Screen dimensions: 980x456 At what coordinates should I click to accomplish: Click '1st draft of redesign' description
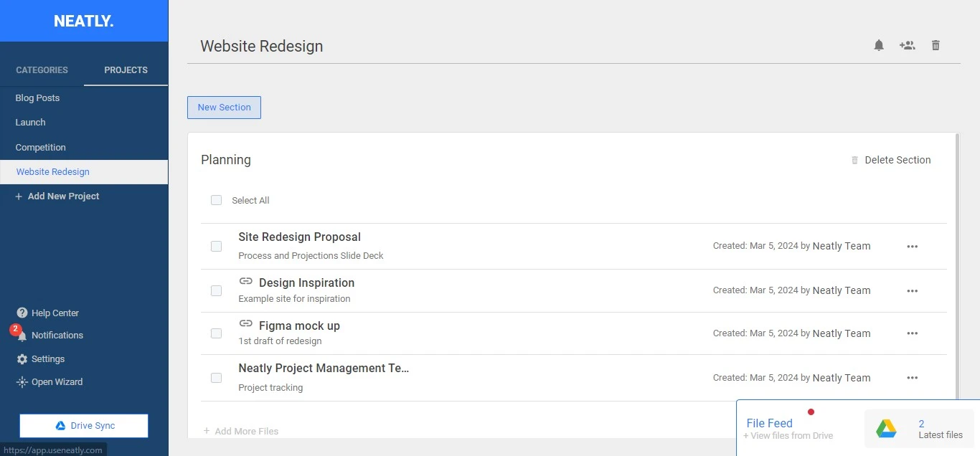tap(281, 341)
